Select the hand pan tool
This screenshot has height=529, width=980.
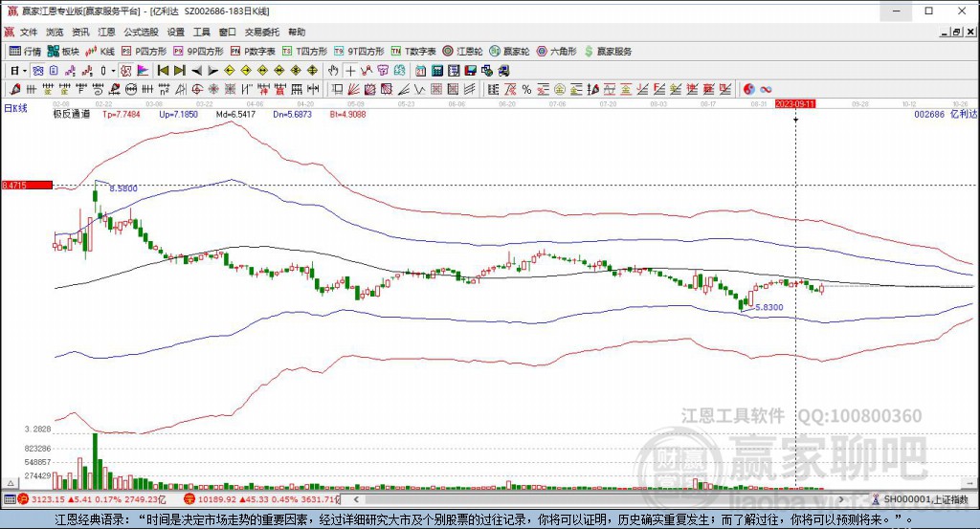click(x=333, y=71)
